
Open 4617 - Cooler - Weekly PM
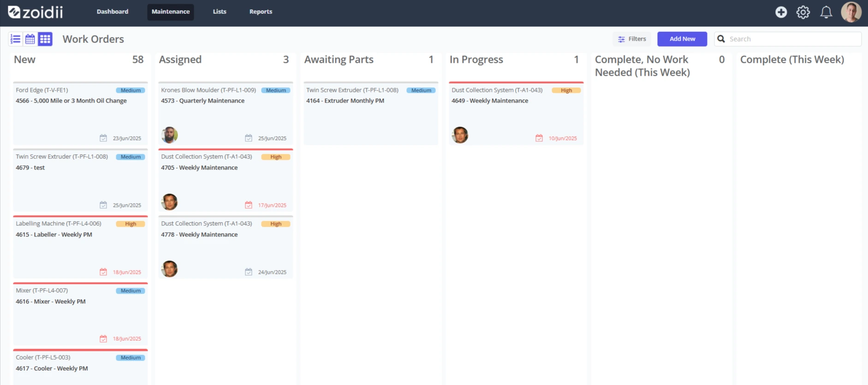pos(52,368)
